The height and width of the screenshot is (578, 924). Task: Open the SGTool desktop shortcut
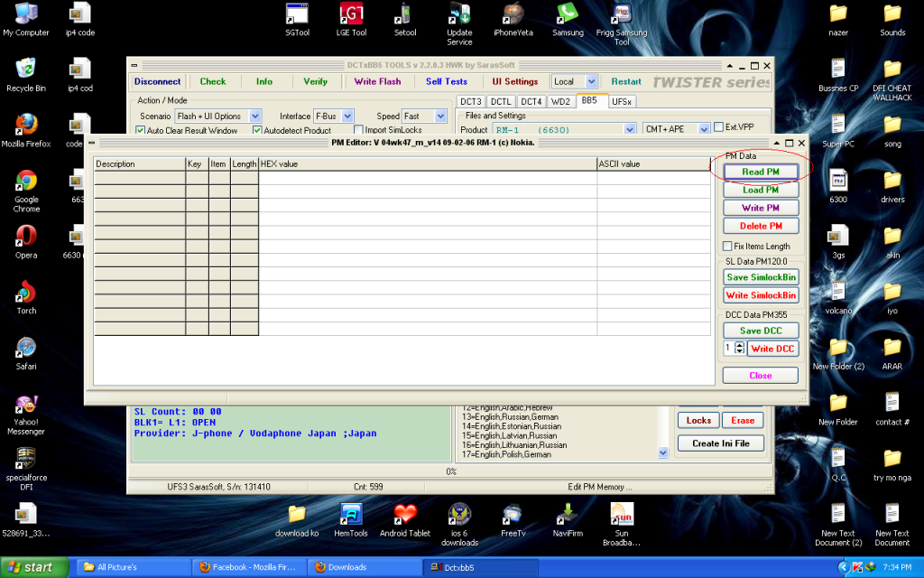pyautogui.click(x=297, y=15)
